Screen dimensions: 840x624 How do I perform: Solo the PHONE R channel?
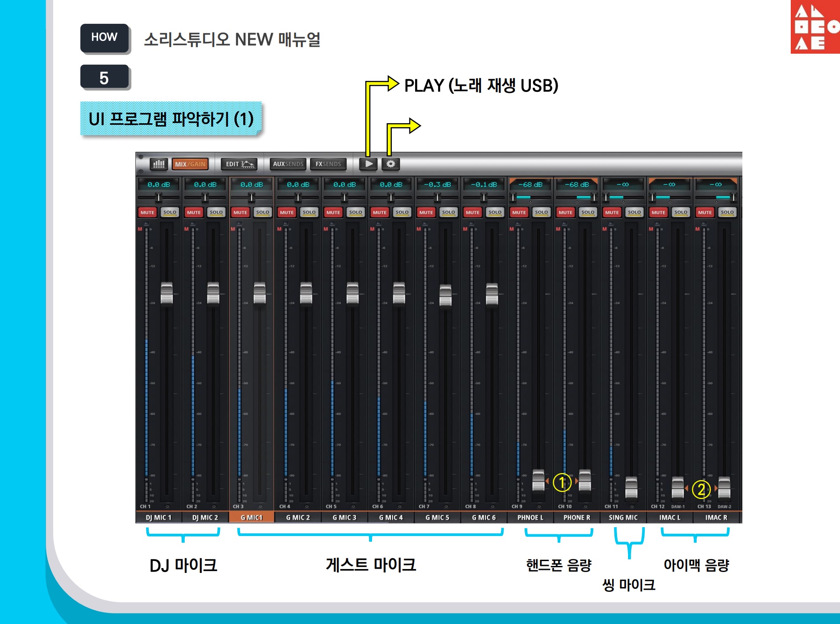tap(588, 213)
